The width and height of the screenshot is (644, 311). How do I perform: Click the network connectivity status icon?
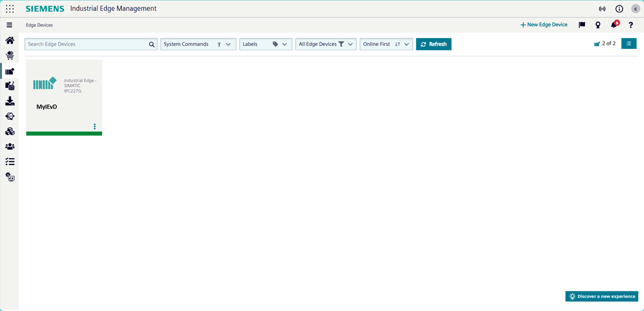tap(602, 8)
